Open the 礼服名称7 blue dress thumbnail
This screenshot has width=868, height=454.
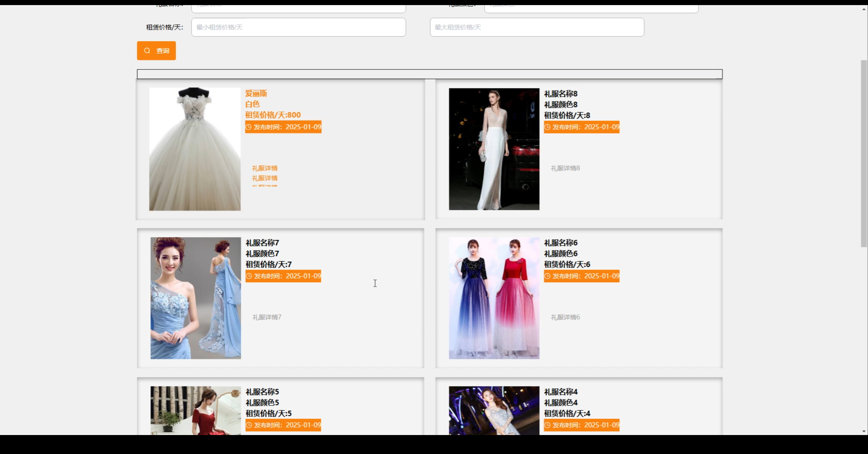point(196,298)
